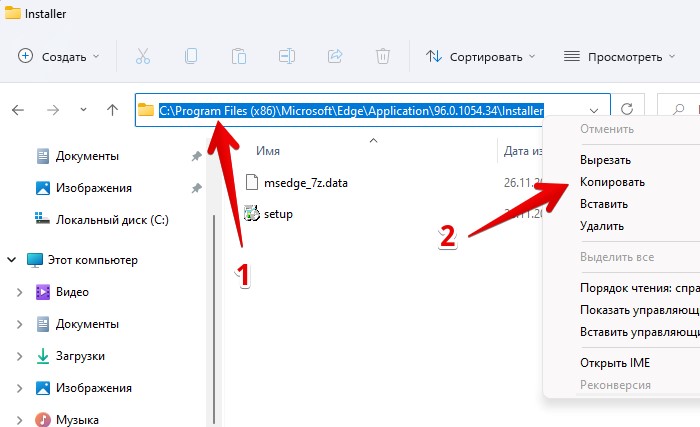
Task: Expand the Музыка tree node
Action: coord(19,420)
